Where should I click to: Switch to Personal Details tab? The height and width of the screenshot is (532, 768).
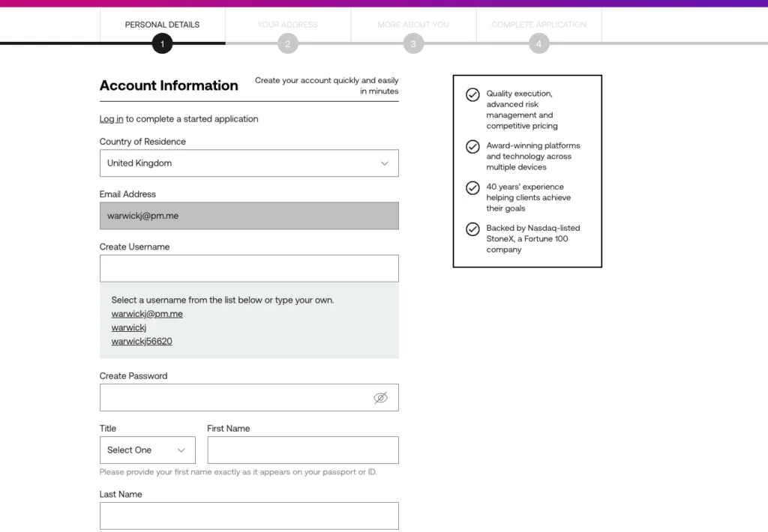[x=162, y=25]
